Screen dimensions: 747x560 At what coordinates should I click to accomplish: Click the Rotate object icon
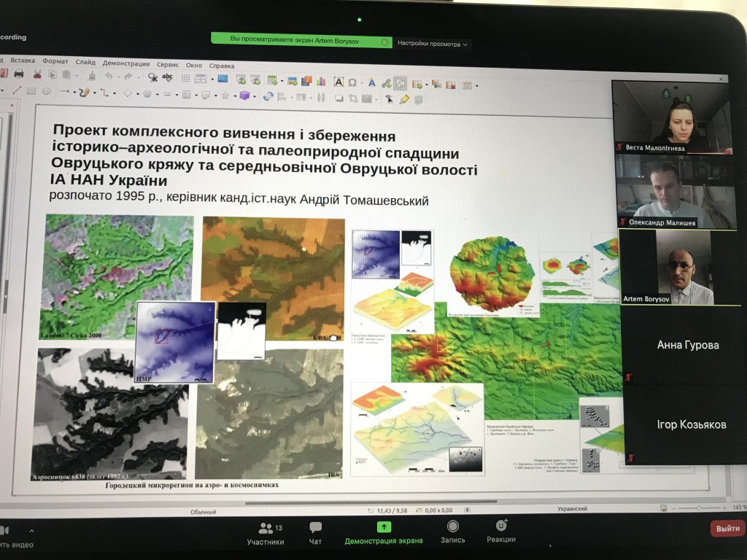pyautogui.click(x=268, y=96)
